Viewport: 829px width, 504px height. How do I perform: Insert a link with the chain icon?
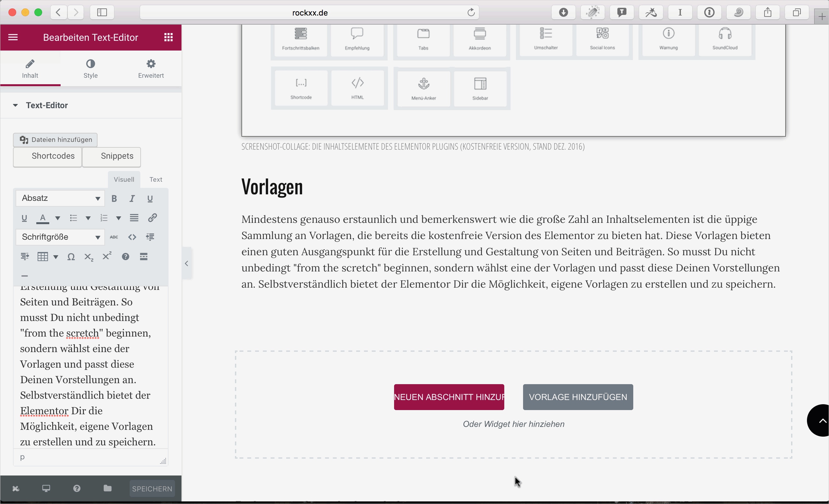(x=152, y=218)
